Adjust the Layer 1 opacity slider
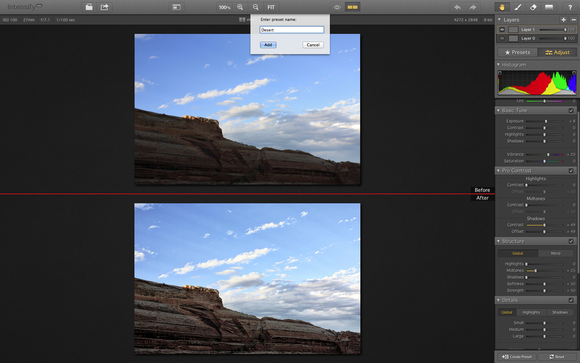This screenshot has width=580, height=363. 553,30
